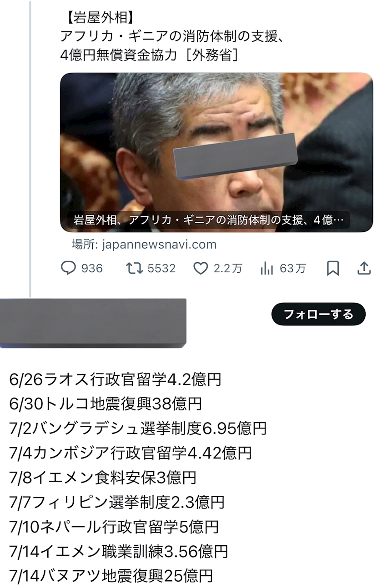Tap the line 6/26ラオス行政官留学4.2億円
Viewport: 382px width, 588px height.
pos(115,379)
